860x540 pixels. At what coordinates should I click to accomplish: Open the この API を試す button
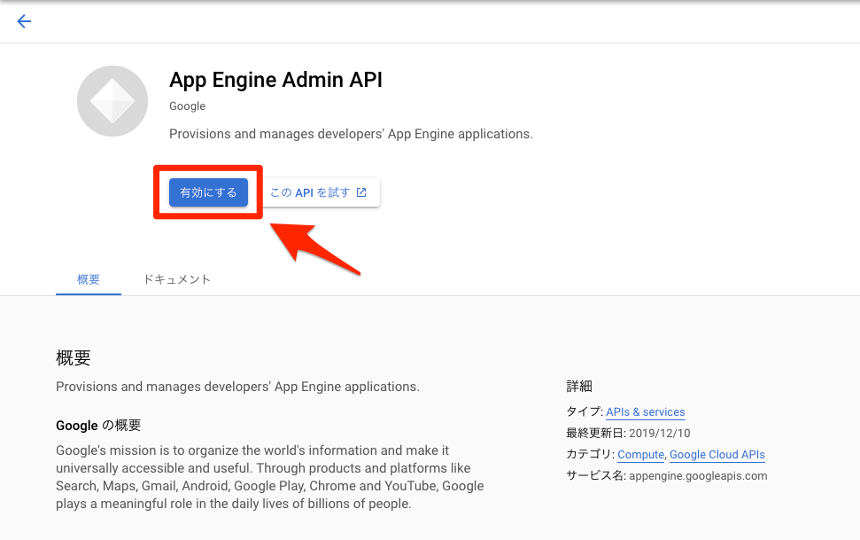[320, 192]
